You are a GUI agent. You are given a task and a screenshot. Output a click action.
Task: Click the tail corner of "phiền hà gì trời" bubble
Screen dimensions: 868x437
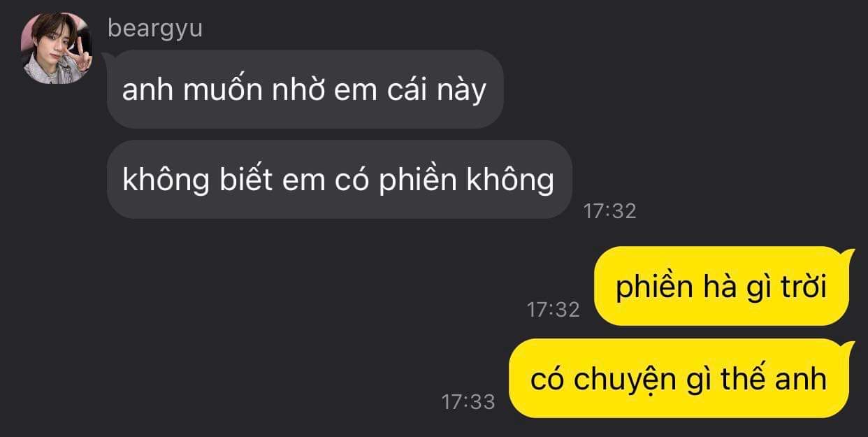pyautogui.click(x=849, y=255)
